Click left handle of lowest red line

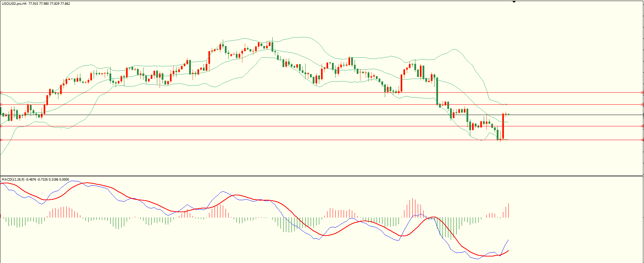pyautogui.click(x=1, y=140)
